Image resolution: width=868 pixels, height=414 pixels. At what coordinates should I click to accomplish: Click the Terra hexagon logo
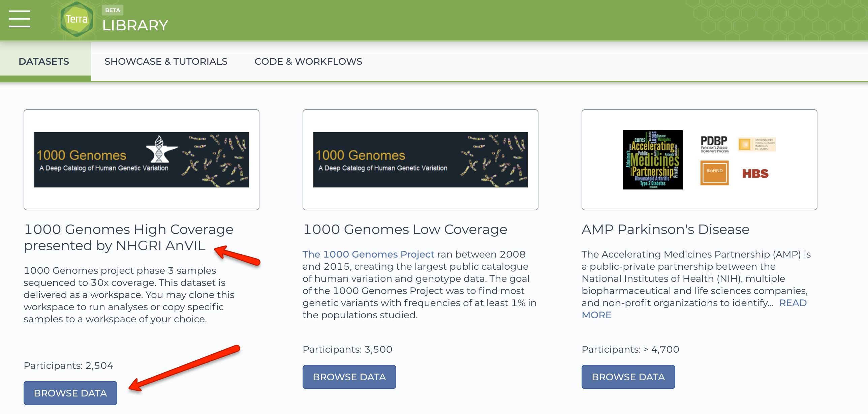[76, 19]
